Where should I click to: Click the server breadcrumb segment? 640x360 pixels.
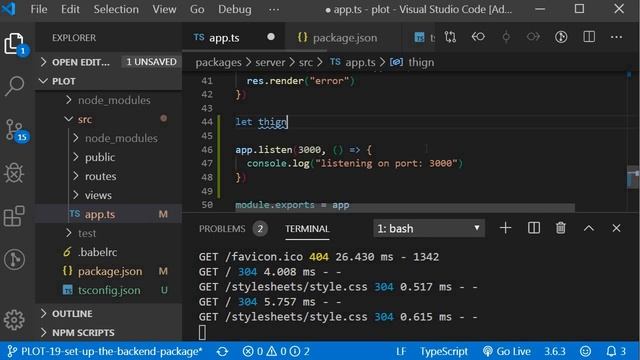(270, 62)
